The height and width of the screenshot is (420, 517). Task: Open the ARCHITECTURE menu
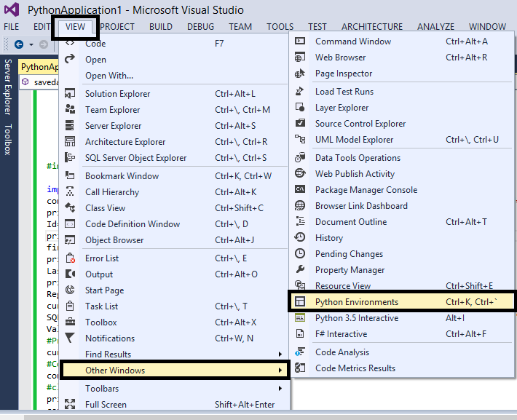372,27
